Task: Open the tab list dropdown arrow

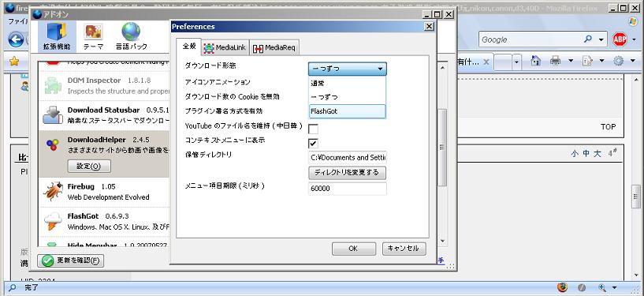Action: coord(516,62)
